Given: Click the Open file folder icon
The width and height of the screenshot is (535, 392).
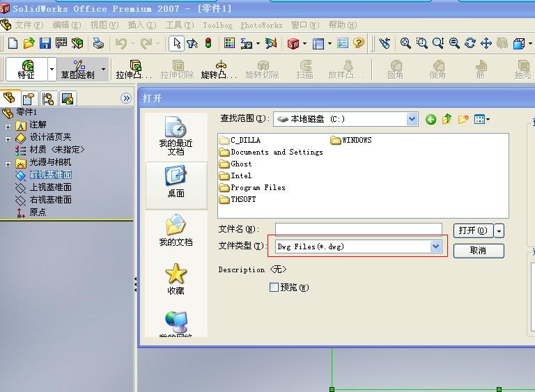Looking at the screenshot, I should point(29,43).
